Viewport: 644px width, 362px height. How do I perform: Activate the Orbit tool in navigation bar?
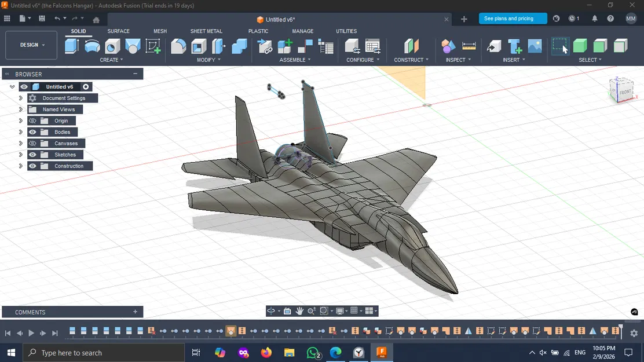pos(271,311)
